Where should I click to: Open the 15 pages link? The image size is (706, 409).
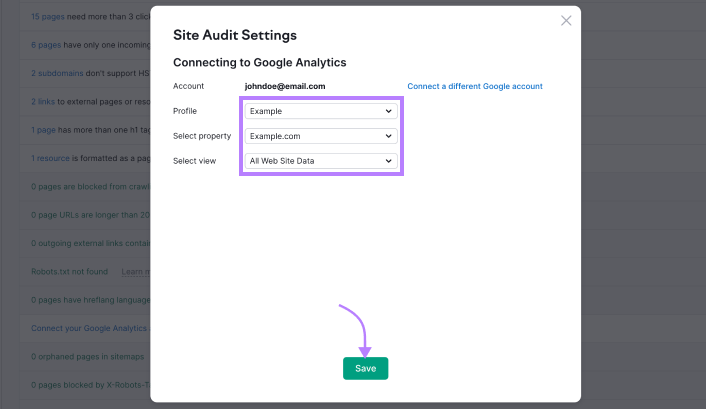[47, 17]
